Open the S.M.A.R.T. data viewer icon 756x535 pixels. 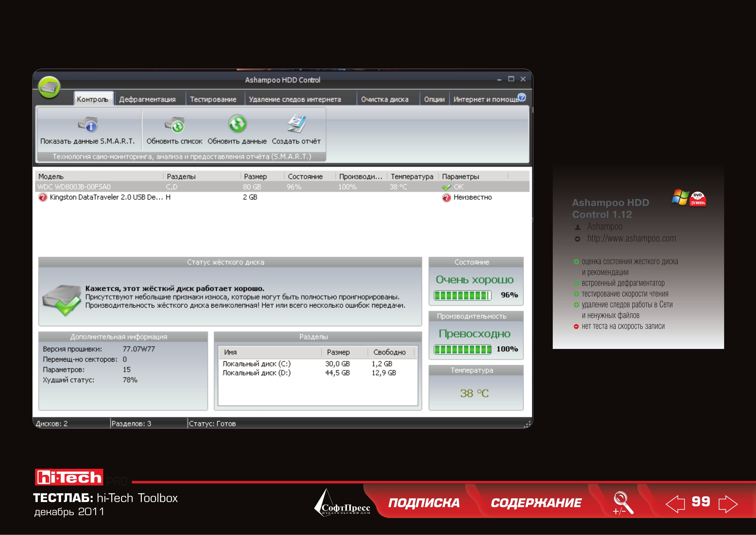[x=88, y=125]
